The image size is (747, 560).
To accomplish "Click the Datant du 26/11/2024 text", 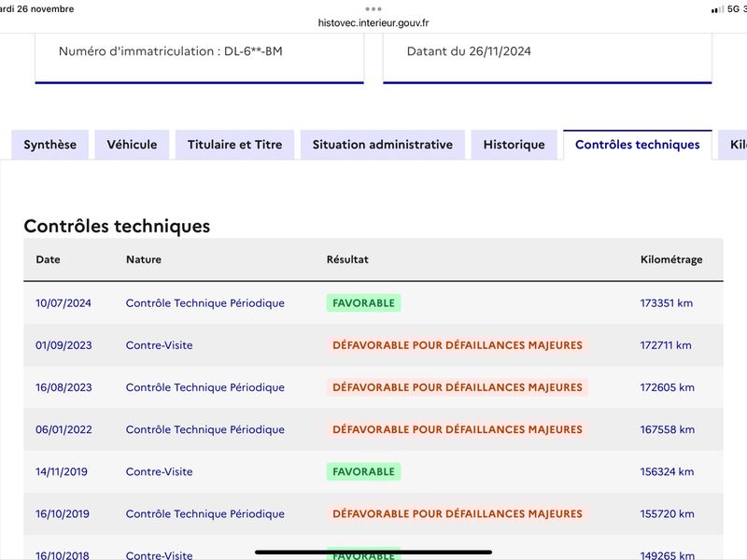I will click(469, 51).
